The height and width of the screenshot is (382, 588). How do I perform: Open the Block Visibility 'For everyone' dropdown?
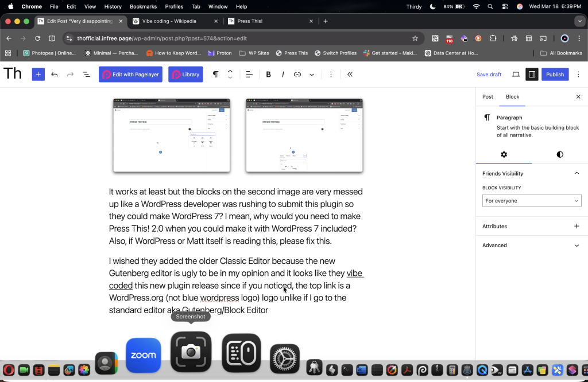pos(531,201)
